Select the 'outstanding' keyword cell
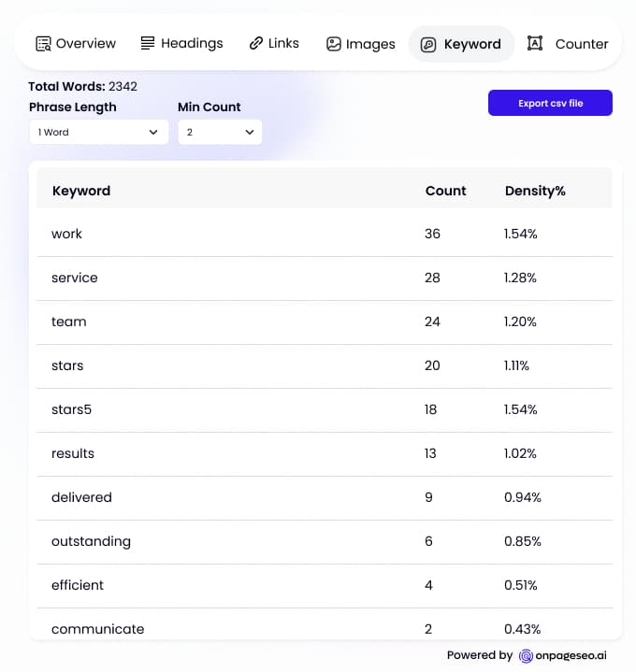The width and height of the screenshot is (636, 672). (x=91, y=541)
